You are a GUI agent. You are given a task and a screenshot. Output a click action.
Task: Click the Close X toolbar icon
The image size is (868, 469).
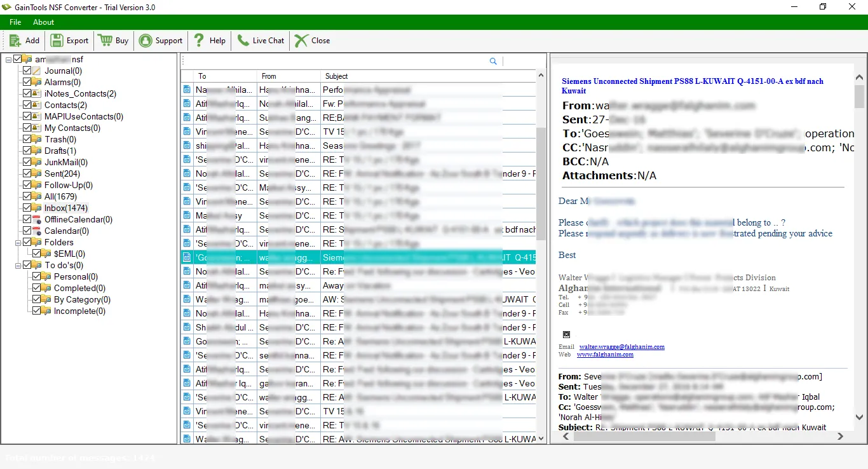click(301, 41)
